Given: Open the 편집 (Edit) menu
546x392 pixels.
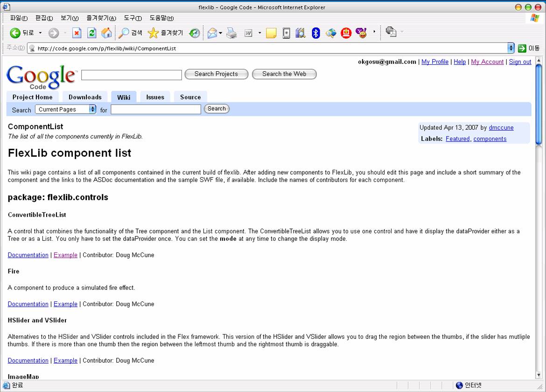Looking at the screenshot, I should click(44, 18).
